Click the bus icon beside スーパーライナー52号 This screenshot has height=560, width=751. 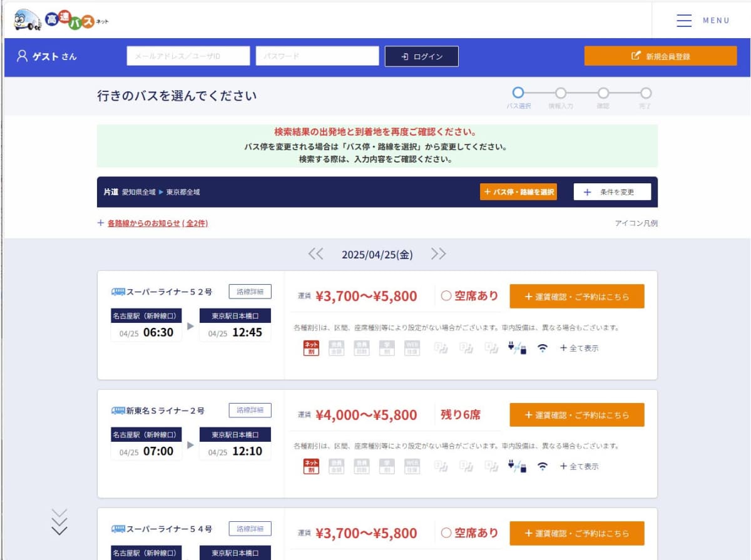point(118,291)
